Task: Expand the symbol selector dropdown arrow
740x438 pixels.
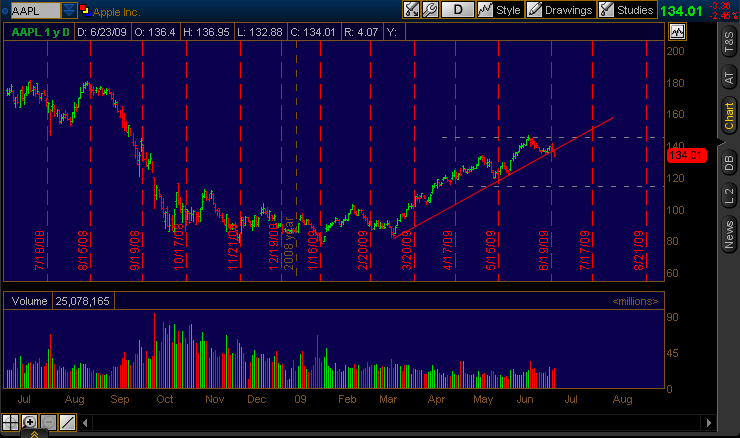Action: (68, 10)
